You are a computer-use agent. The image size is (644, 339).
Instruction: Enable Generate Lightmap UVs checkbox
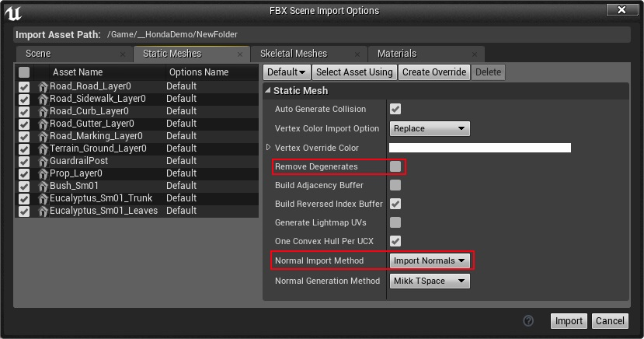coord(395,222)
